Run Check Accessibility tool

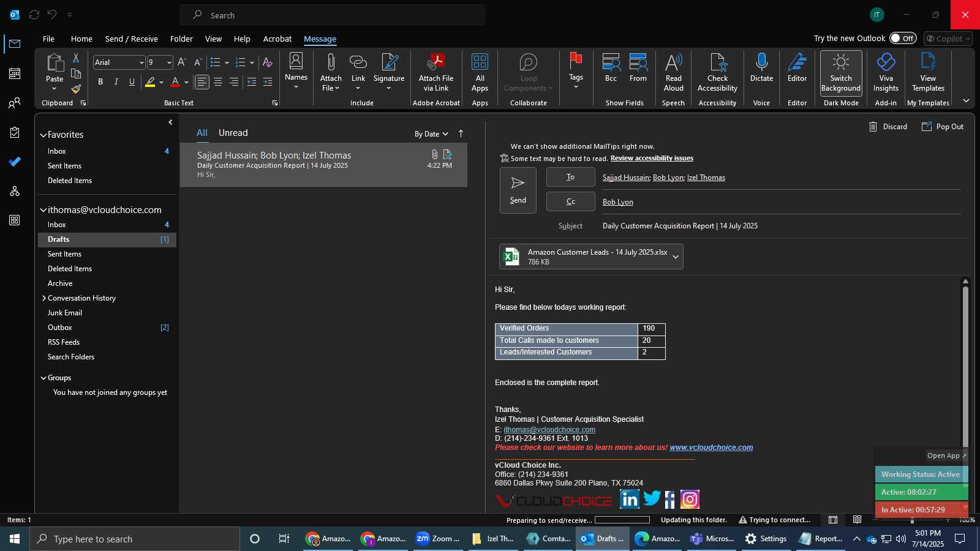click(718, 72)
